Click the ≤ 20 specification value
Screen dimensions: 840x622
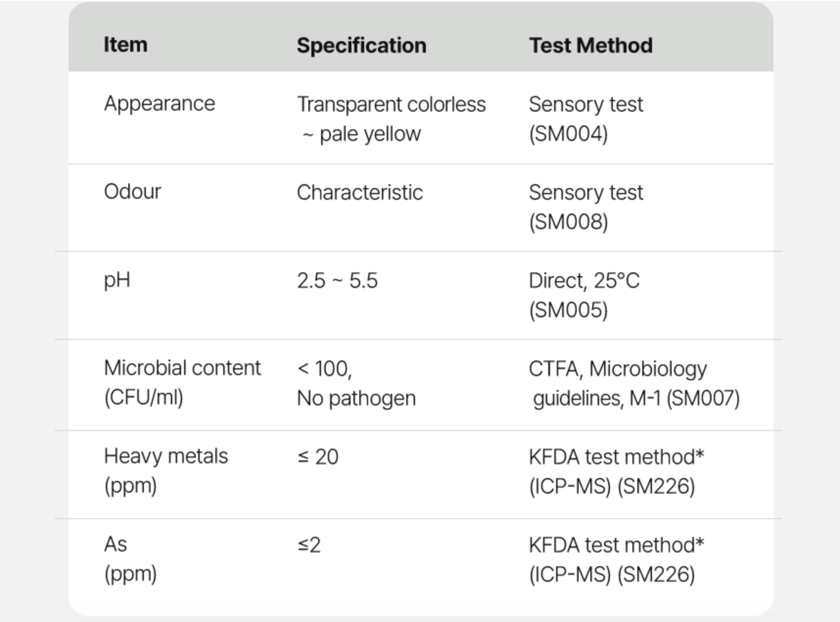(317, 457)
